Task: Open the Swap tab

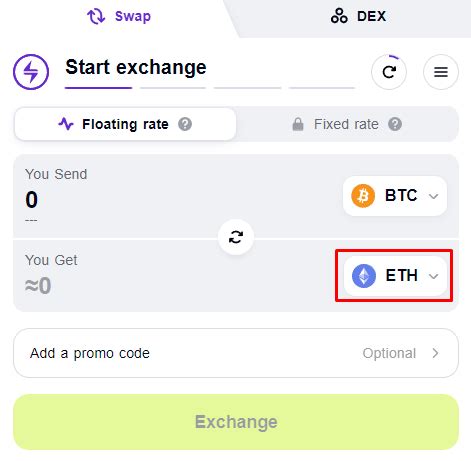Action: click(119, 16)
